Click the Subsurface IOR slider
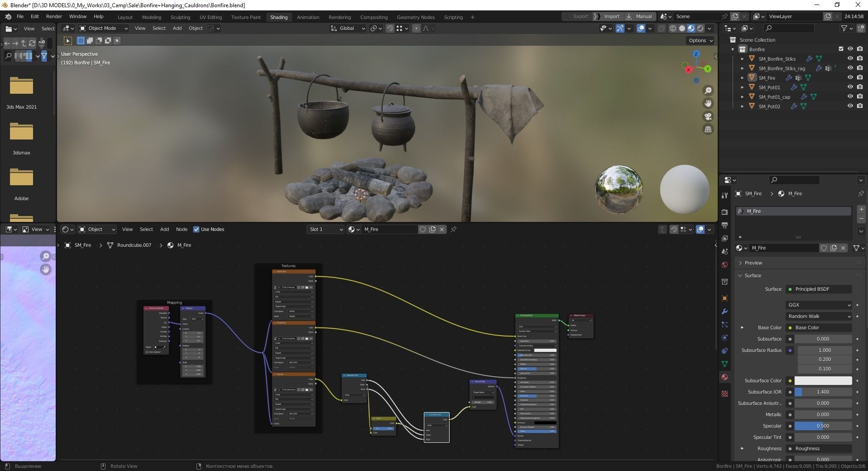 (823, 392)
